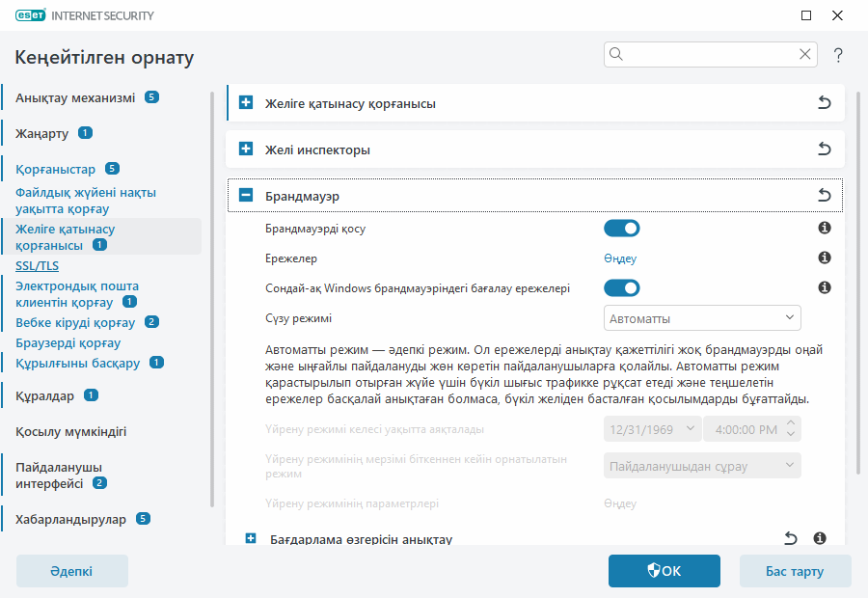Screen dimensions: 868x598
Task: Open Анықтау механизмі in the sidebar
Action: (75, 97)
